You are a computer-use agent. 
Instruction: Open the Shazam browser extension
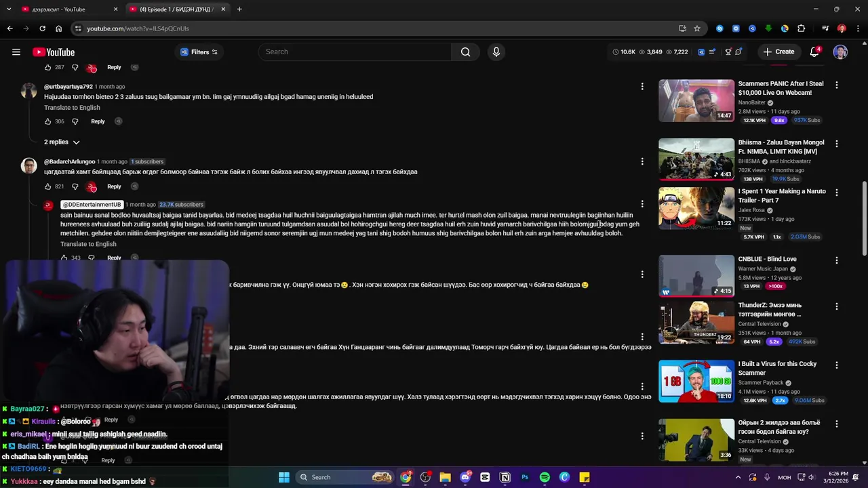coord(719,28)
